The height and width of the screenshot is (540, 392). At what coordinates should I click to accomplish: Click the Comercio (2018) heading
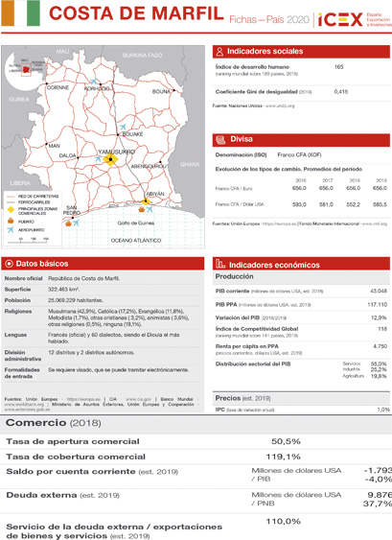(x=54, y=423)
